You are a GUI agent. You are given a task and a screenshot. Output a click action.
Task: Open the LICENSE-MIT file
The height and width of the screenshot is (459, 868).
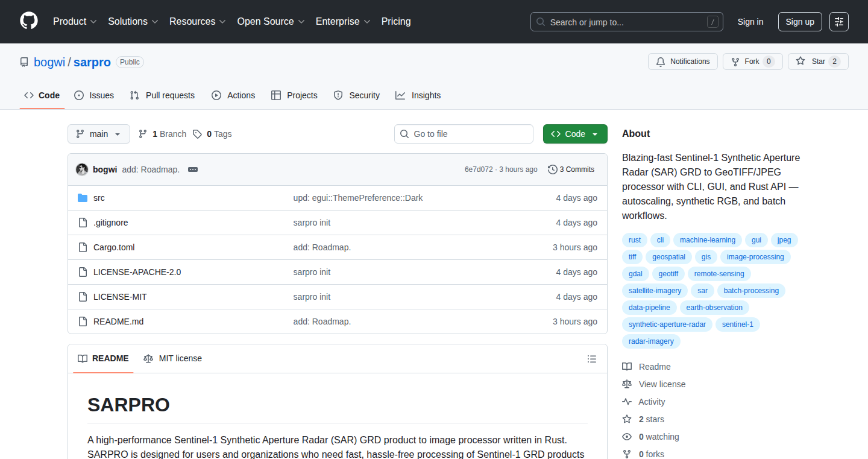[x=120, y=297]
